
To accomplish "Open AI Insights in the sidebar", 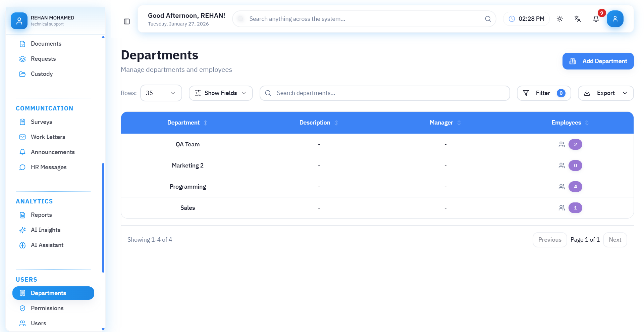I will tap(46, 230).
